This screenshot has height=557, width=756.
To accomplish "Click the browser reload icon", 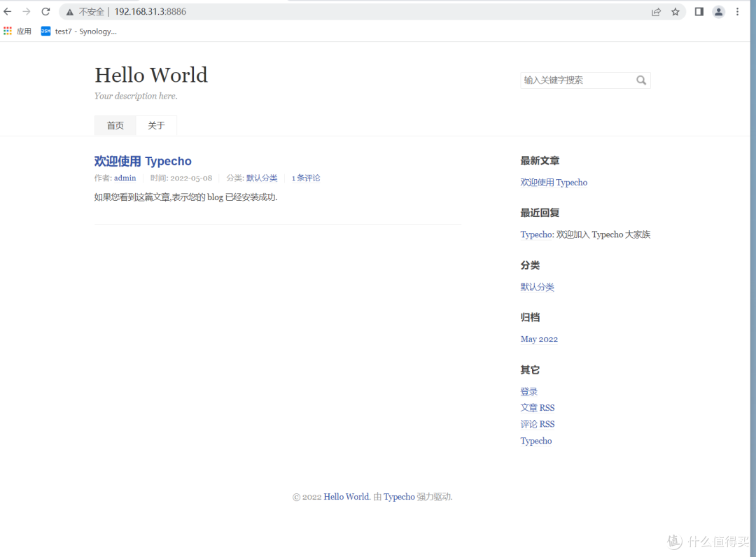I will (45, 11).
